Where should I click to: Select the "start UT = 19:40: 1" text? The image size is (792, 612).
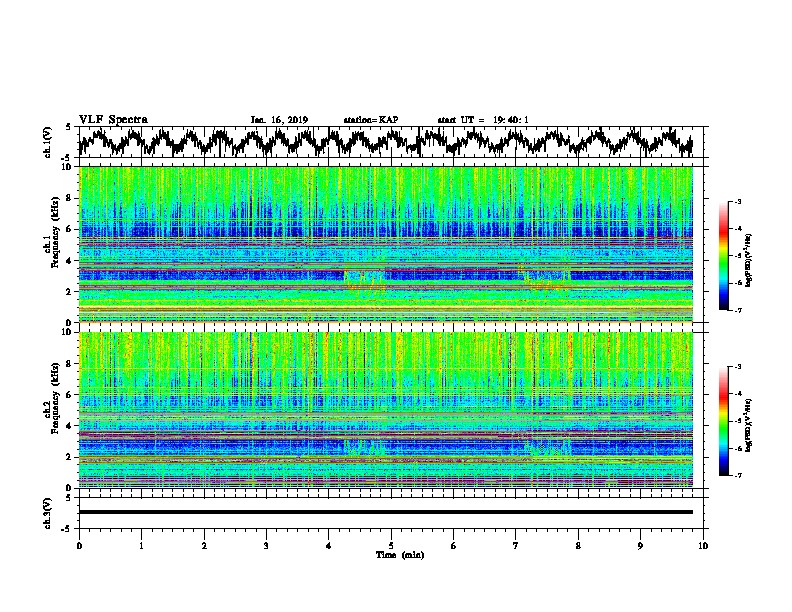(x=482, y=120)
